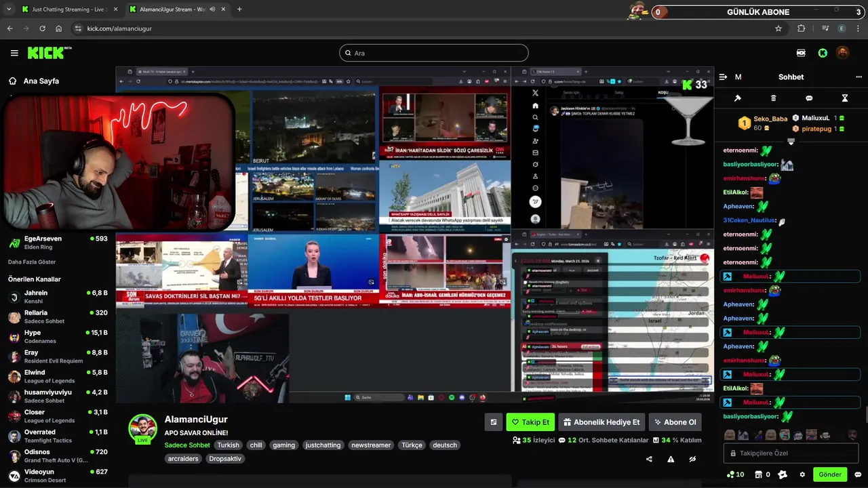The height and width of the screenshot is (488, 868).
Task: Open Hype recommended channel
Action: (58, 337)
